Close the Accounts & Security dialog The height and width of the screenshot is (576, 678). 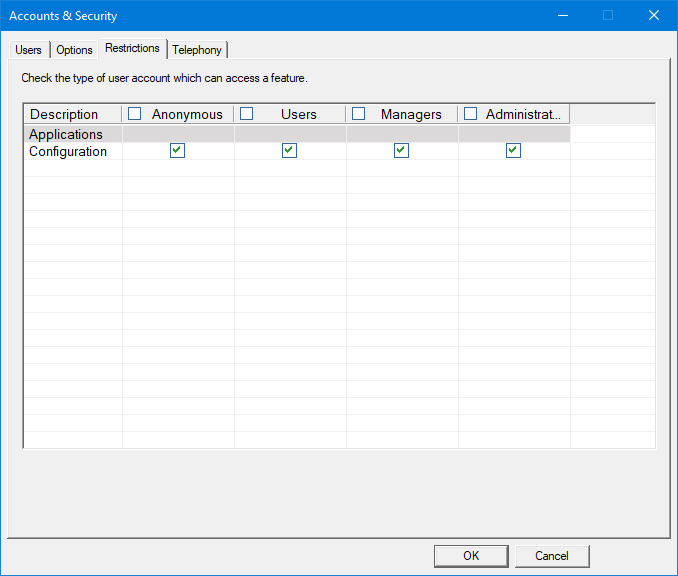pyautogui.click(x=653, y=16)
